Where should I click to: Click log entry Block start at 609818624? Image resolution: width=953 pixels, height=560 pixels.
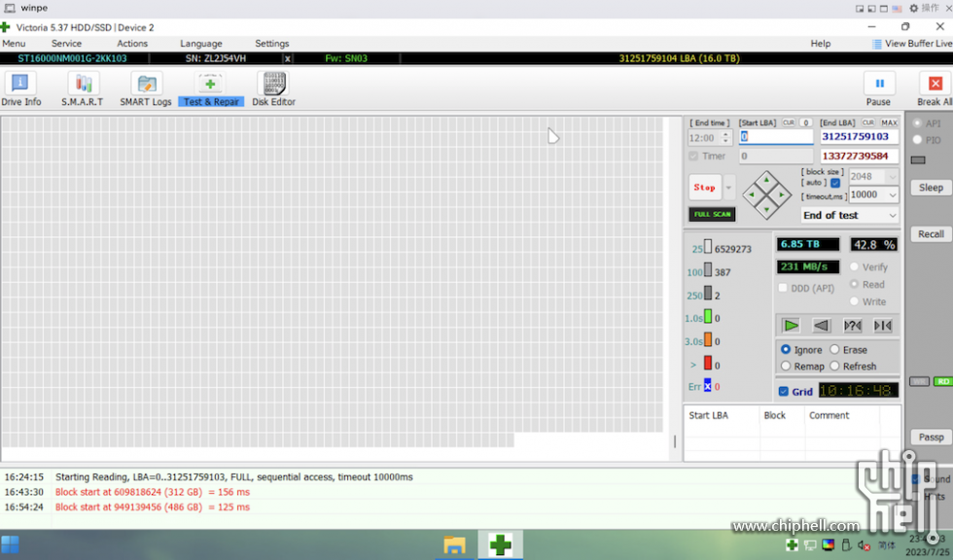153,492
